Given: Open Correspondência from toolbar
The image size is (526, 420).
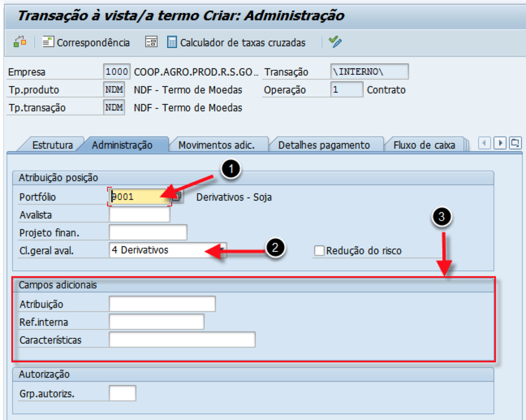Looking at the screenshot, I should [86, 42].
